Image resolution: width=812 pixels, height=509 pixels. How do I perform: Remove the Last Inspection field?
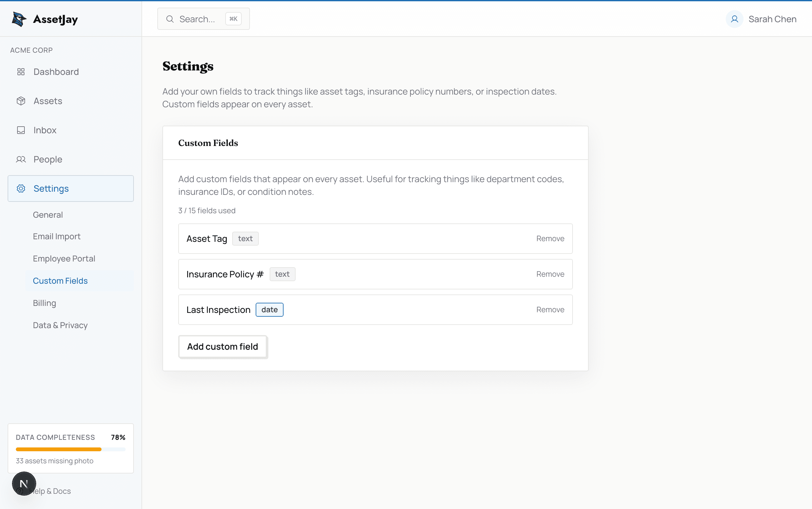point(550,309)
